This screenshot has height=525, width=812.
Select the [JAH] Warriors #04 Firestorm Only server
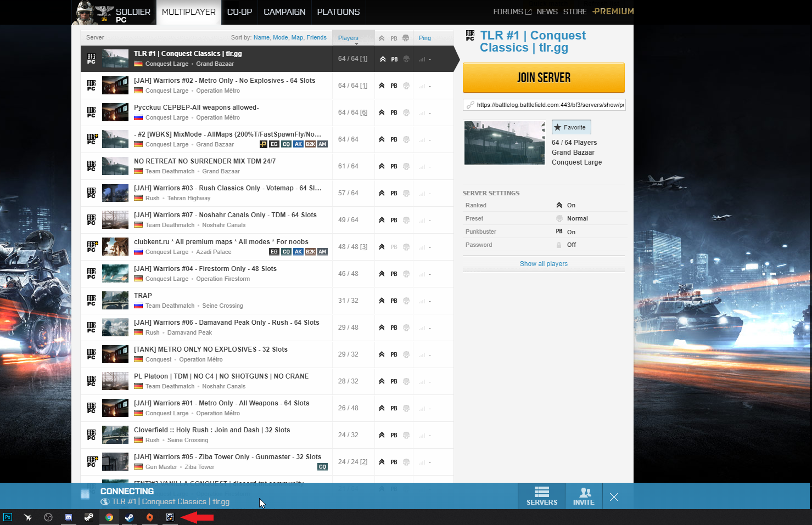pos(267,274)
